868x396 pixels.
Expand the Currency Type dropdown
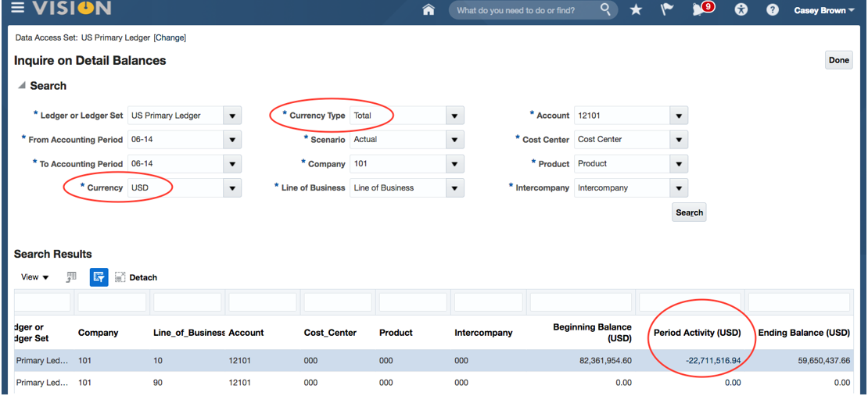point(454,116)
